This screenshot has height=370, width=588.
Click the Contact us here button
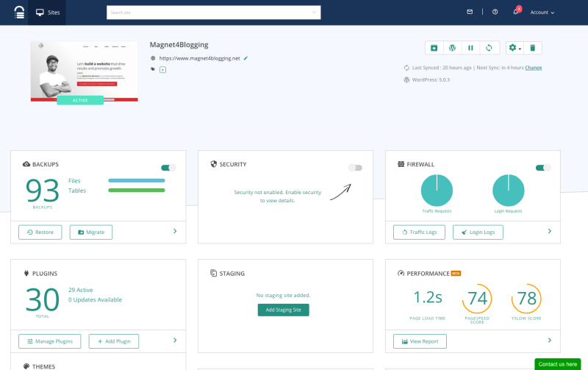(x=558, y=364)
